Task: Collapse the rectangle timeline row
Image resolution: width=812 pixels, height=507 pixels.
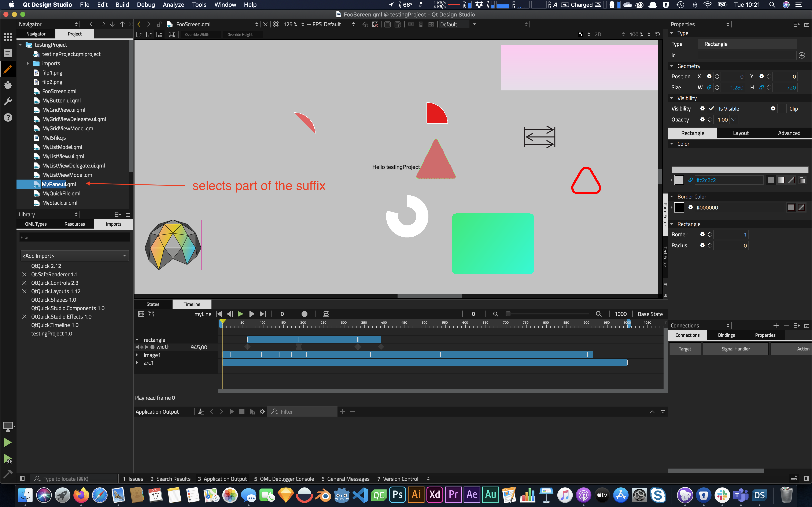Action: coord(137,340)
